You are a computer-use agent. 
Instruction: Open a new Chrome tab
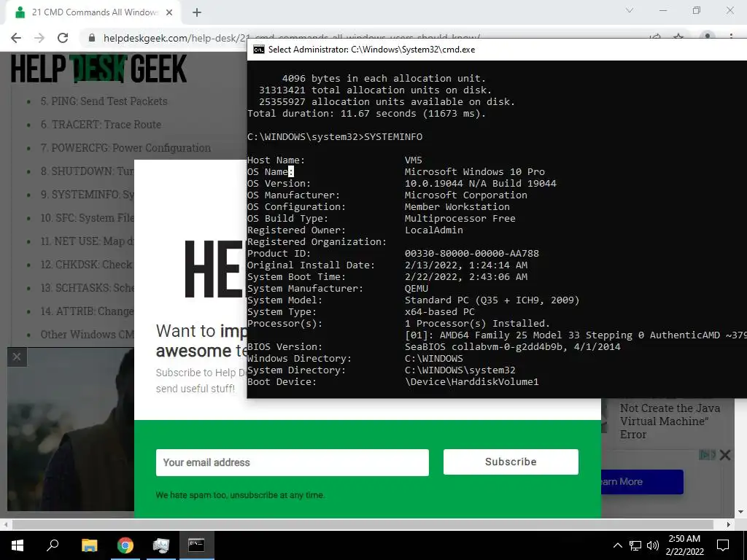pos(197,12)
